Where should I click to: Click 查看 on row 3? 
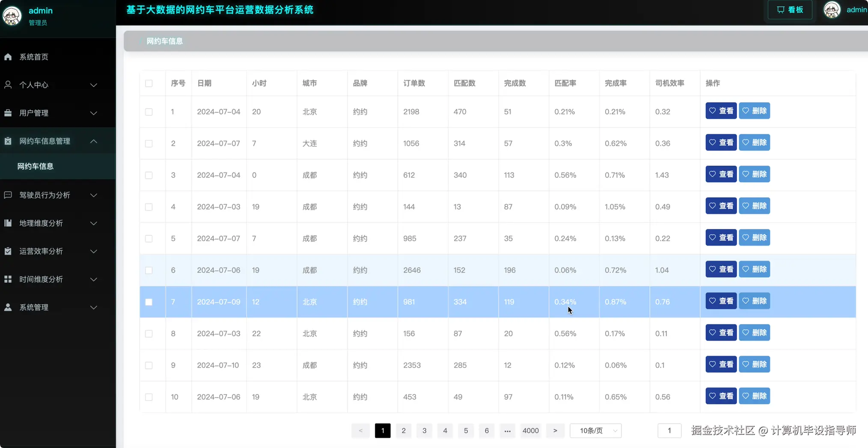pos(720,174)
